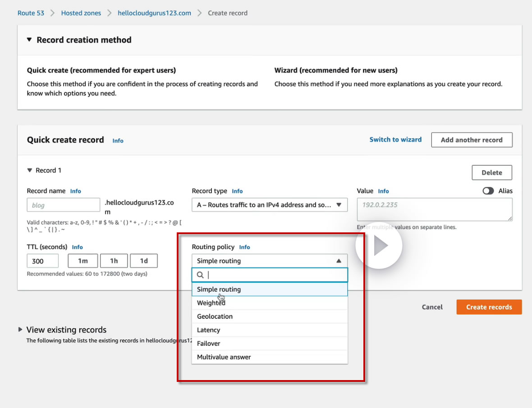Set TTL to 1h preset
Viewport: 532px width, 408px height.
pos(114,261)
